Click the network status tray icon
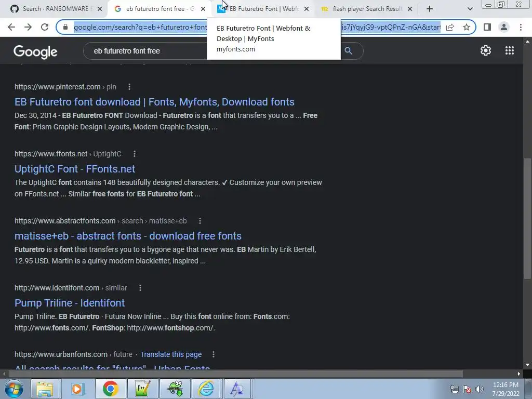 pos(454,389)
